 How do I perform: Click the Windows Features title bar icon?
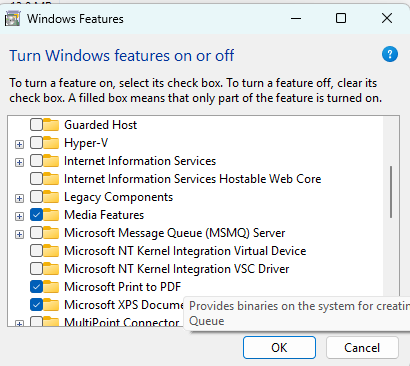[x=13, y=18]
